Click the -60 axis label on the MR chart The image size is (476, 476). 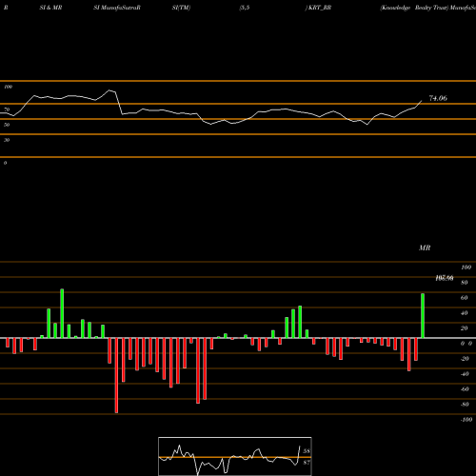(x=465, y=389)
